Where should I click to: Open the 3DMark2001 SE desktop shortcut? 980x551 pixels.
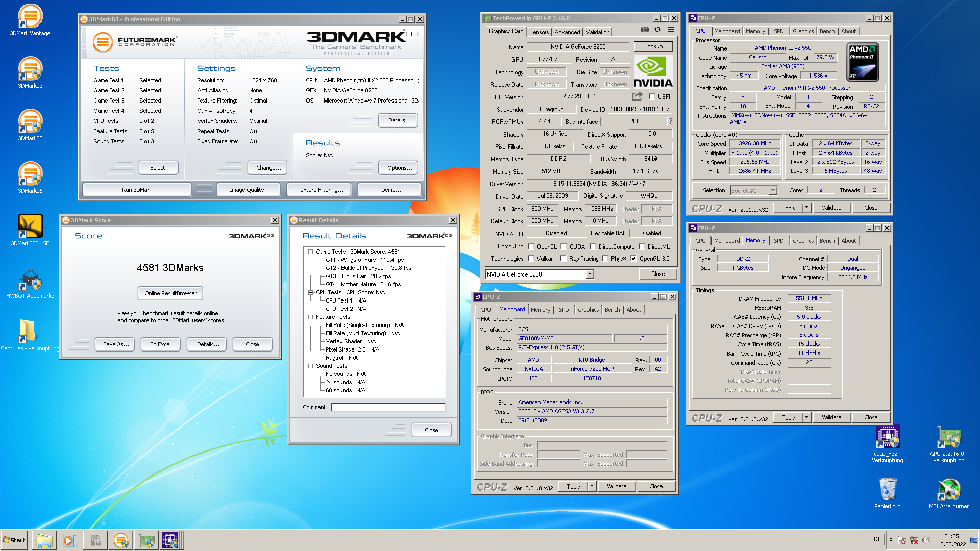tap(30, 231)
